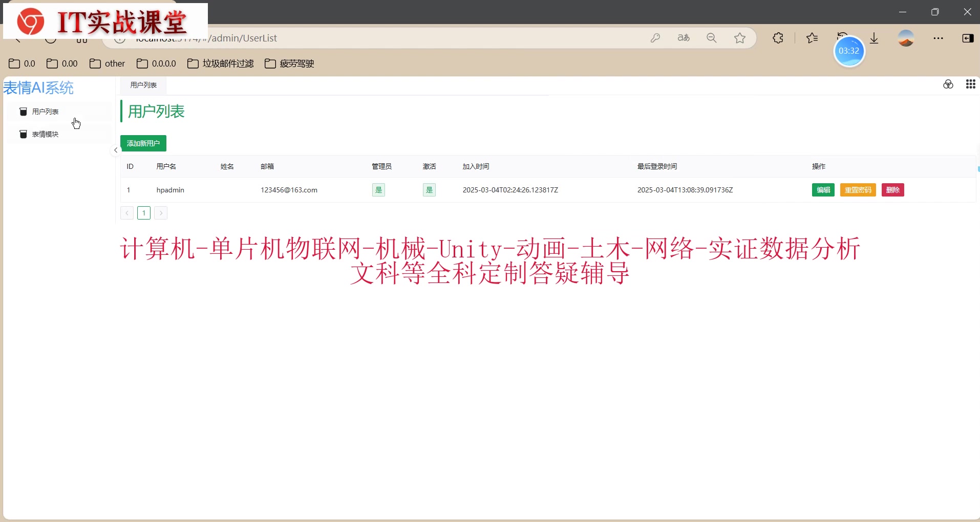This screenshot has height=522, width=980.
Task: Open the browser profile avatar
Action: point(906,38)
